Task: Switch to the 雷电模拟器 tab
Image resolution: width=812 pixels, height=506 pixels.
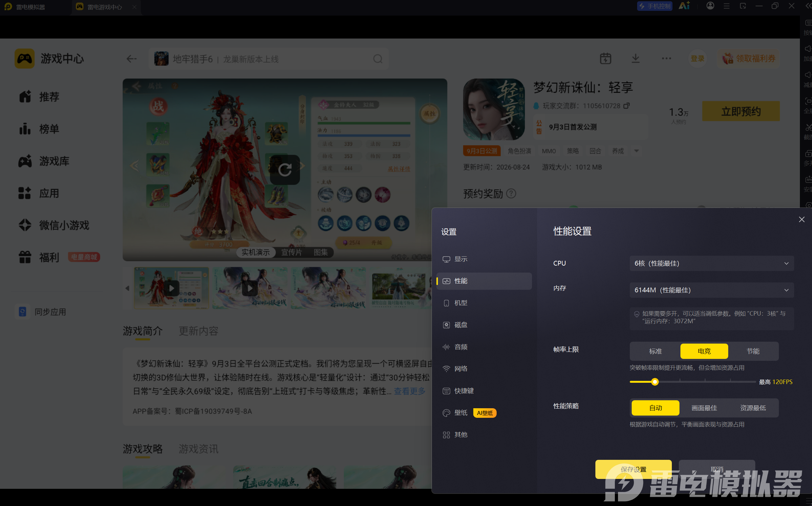Action: [x=31, y=7]
